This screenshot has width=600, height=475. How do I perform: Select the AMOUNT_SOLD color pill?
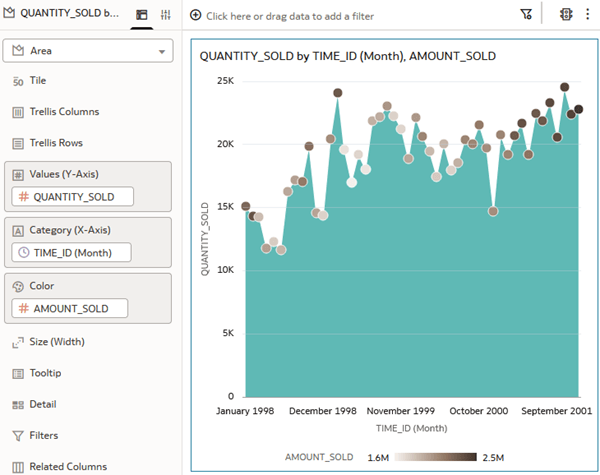coord(70,309)
